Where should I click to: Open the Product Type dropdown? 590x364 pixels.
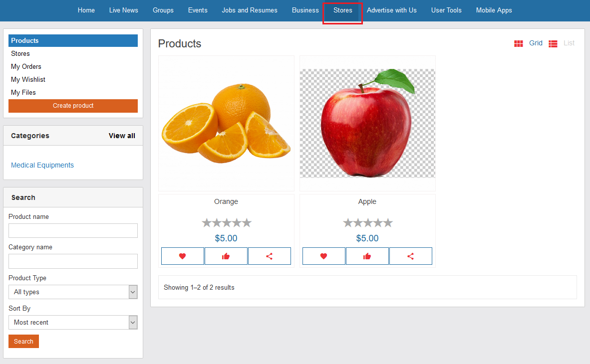point(73,292)
